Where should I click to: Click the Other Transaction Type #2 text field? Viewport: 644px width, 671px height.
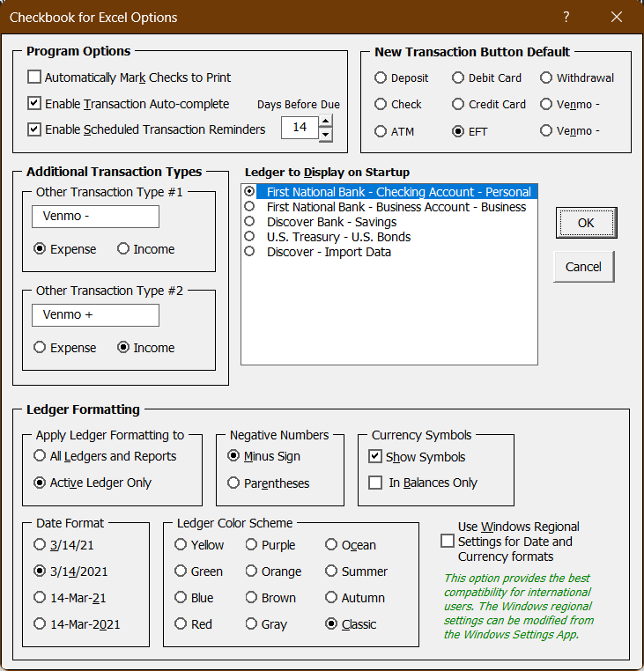tap(95, 315)
